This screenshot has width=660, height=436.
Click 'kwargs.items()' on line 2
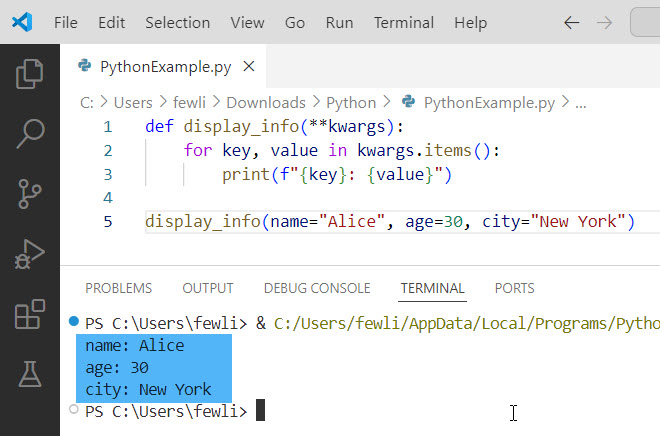pyautogui.click(x=423, y=151)
